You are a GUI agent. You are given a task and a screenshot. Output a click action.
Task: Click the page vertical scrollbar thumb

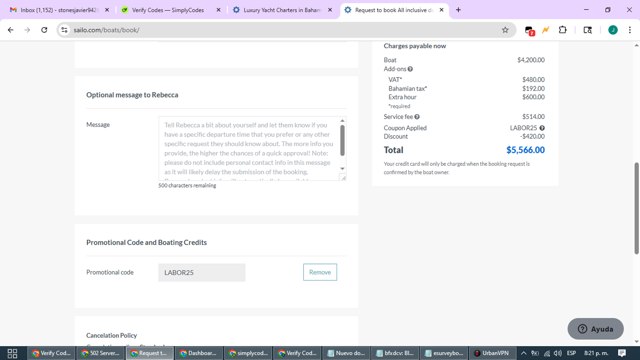point(636,208)
